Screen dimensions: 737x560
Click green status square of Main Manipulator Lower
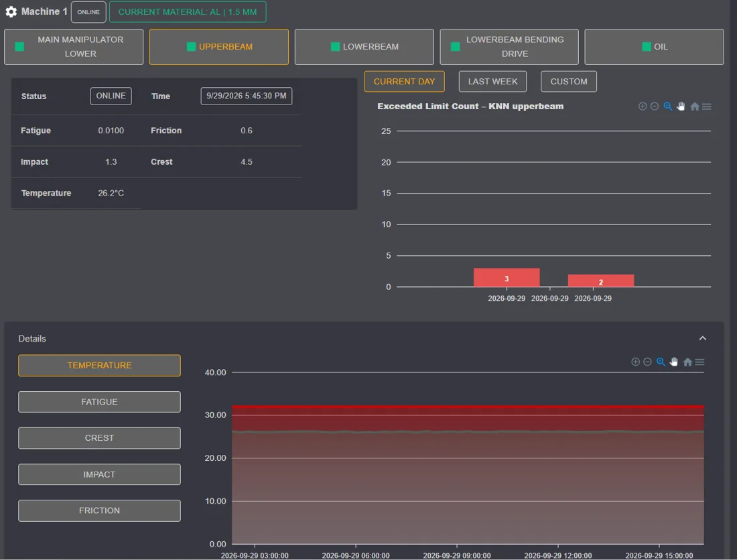coord(19,46)
